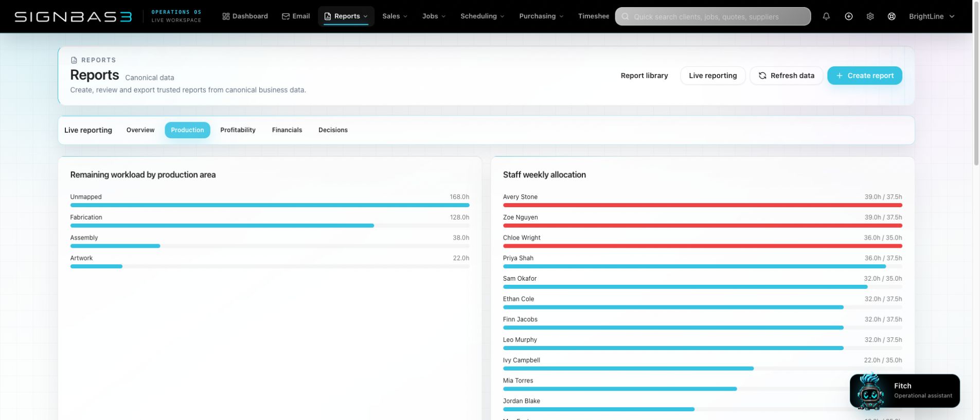Screen dimensions: 980x420
Task: Click the 'Zoe Nguyen' name
Action: [x=520, y=217]
